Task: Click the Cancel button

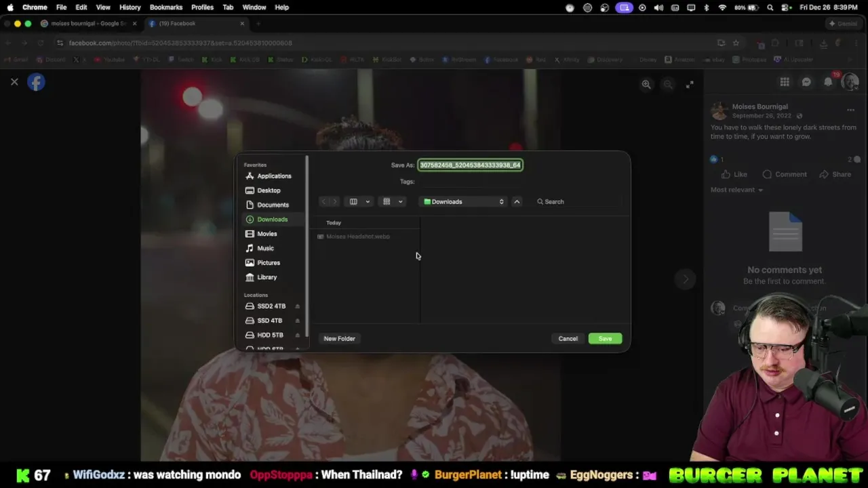Action: point(568,339)
